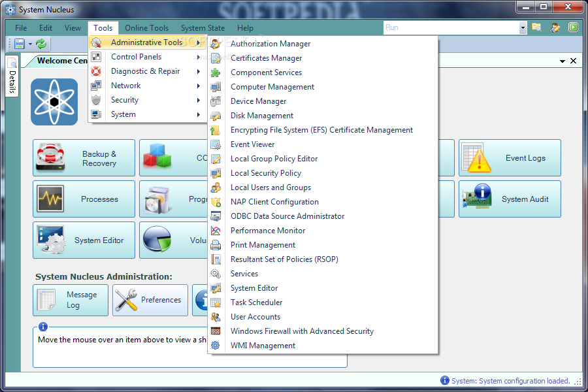Click the Computer Management icon
Viewport: 588px width, 392px height.
[216, 87]
